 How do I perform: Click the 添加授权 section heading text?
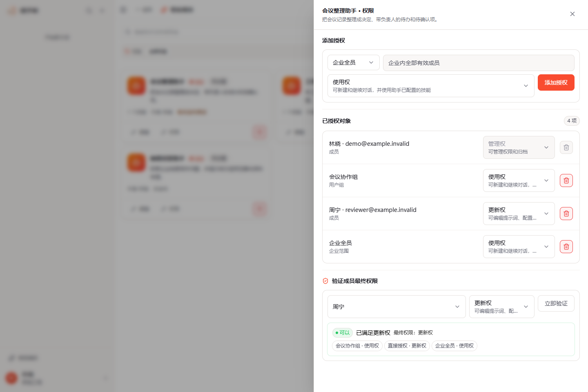(334, 40)
